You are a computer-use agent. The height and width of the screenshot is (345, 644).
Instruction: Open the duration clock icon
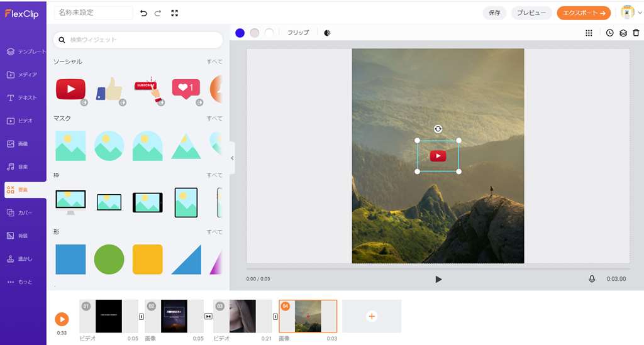point(609,33)
